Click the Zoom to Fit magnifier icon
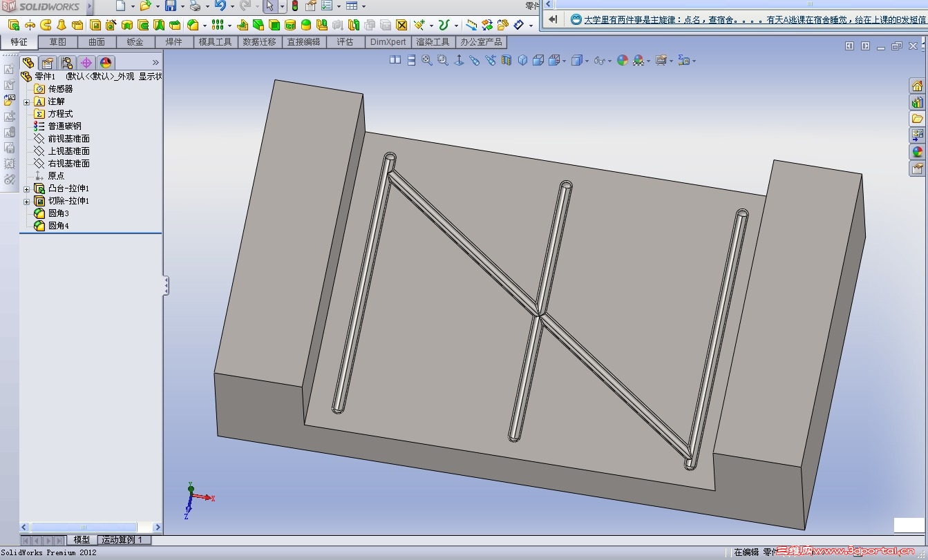The width and height of the screenshot is (928, 560). pos(427,61)
